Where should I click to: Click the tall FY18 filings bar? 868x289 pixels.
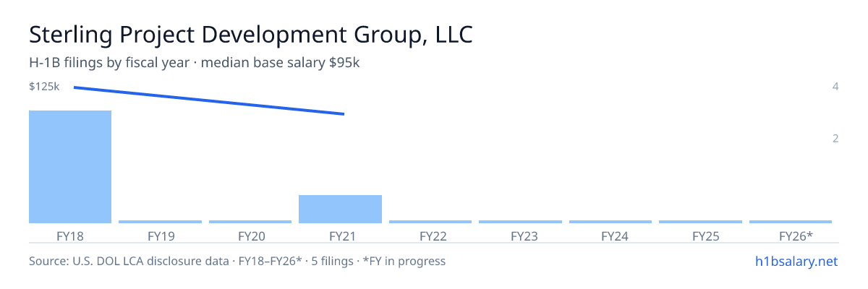(70, 167)
